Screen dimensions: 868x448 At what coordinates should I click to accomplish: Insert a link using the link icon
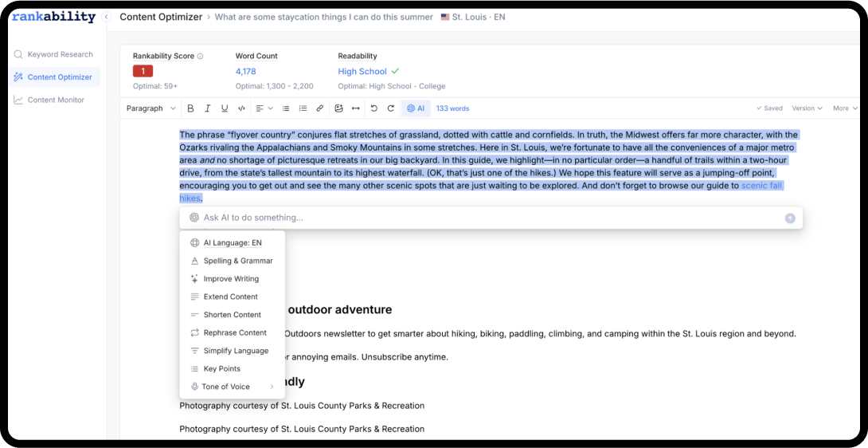(x=320, y=108)
